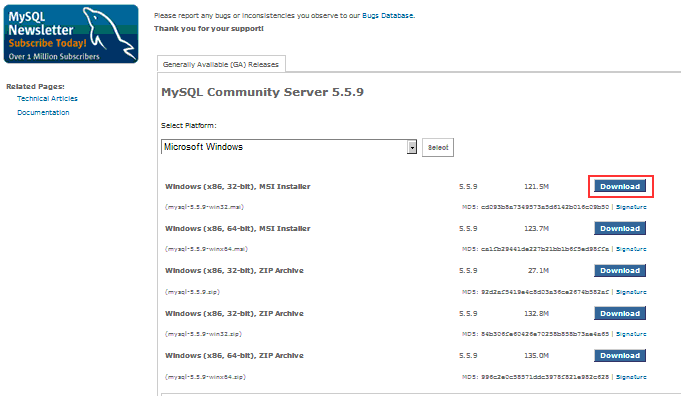This screenshot has height=396, width=681.
Task: Click the mysql-5.5.9-winx64.msi file name
Action: point(206,249)
